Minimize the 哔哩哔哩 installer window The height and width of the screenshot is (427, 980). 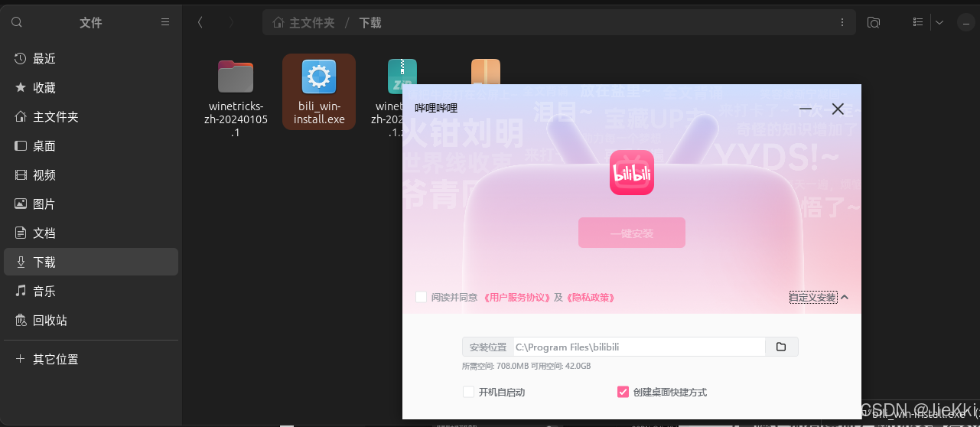click(x=805, y=109)
